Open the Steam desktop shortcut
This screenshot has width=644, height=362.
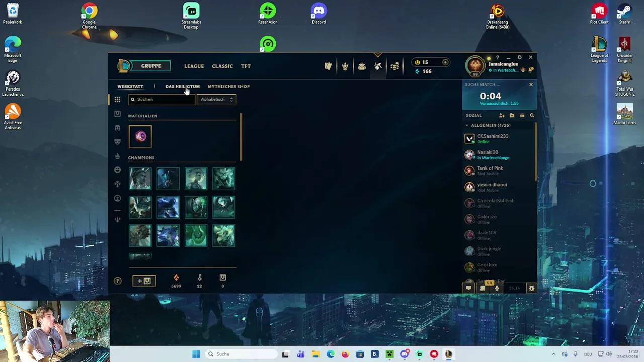(624, 14)
